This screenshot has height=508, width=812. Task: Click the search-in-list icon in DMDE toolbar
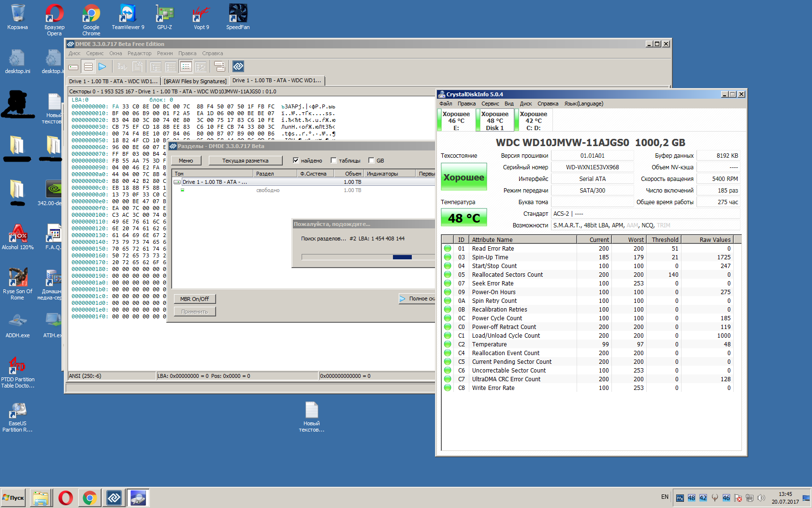(x=201, y=67)
